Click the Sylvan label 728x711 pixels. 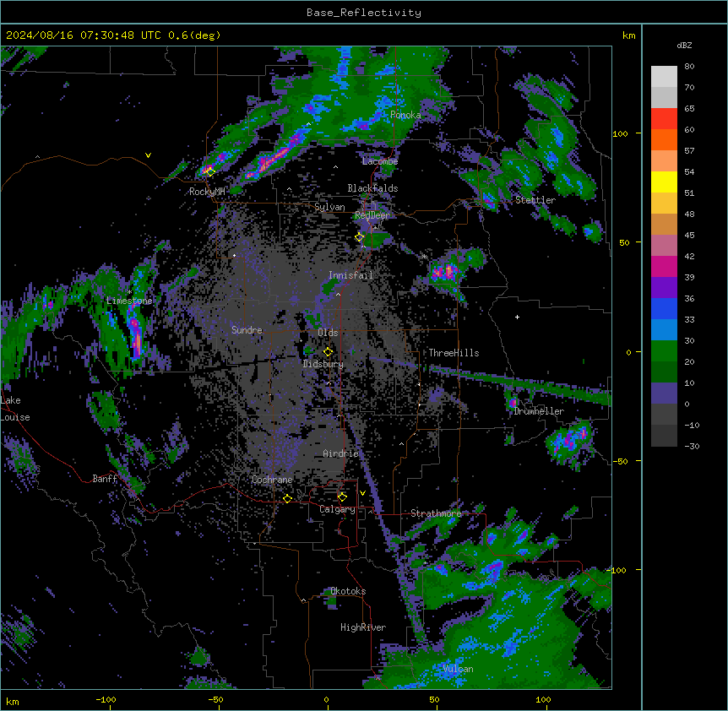(x=329, y=207)
